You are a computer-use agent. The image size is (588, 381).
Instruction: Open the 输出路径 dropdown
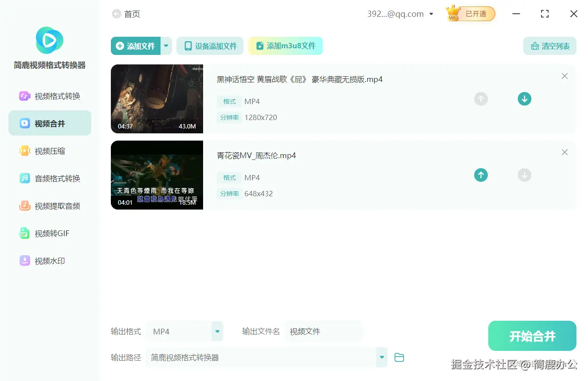pyautogui.click(x=381, y=357)
